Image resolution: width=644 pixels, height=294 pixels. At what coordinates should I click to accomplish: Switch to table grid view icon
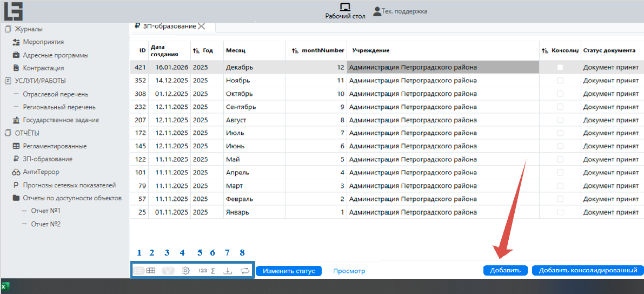click(151, 271)
